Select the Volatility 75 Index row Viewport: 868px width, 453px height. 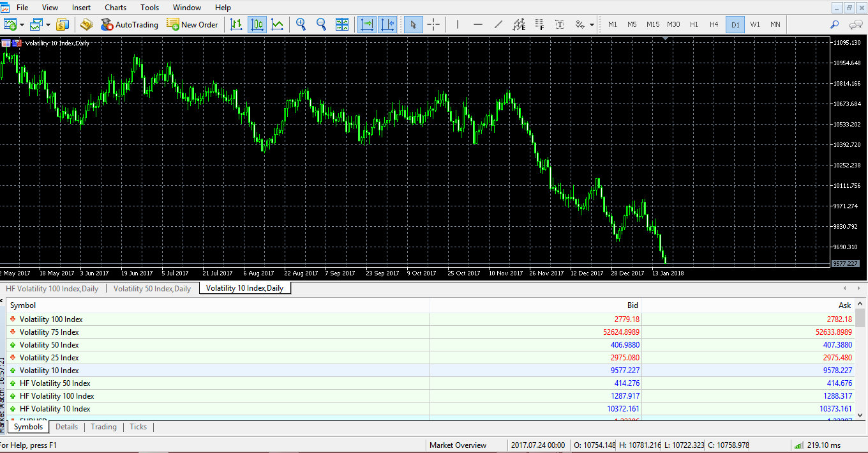tap(431, 332)
